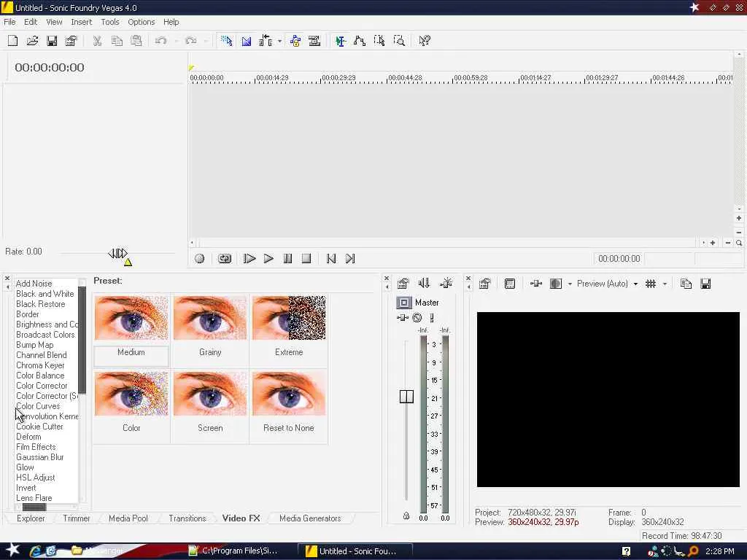Select Gaussian Blur in effects list

[39, 457]
